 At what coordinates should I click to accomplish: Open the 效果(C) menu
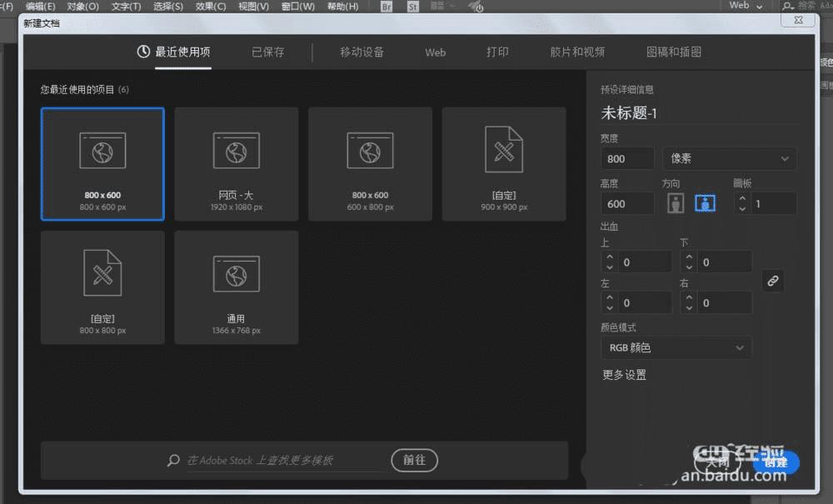coord(211,7)
